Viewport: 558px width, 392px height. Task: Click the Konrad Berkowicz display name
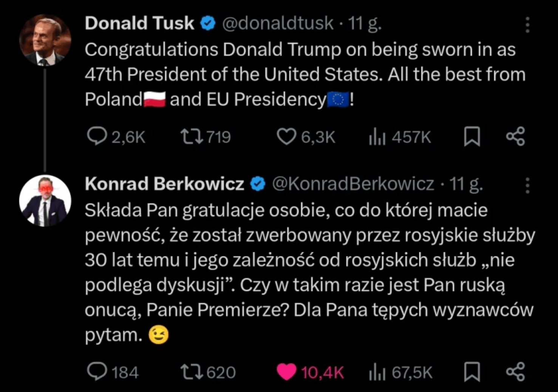(x=164, y=184)
